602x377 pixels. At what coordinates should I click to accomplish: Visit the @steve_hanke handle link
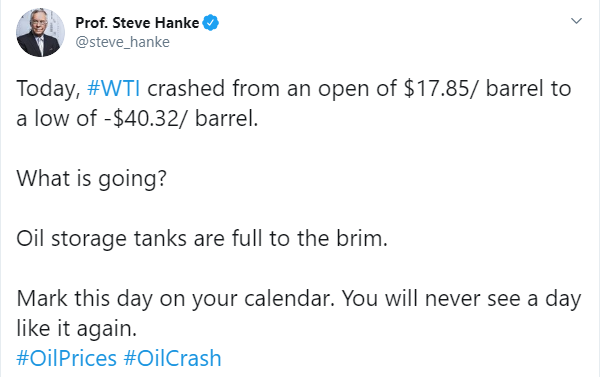122,42
